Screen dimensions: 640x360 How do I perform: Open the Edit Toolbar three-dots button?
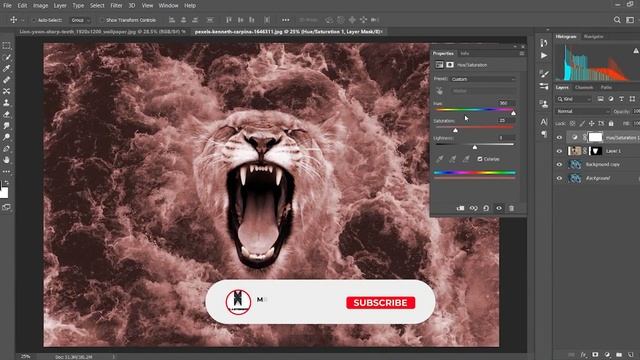[x=6, y=171]
